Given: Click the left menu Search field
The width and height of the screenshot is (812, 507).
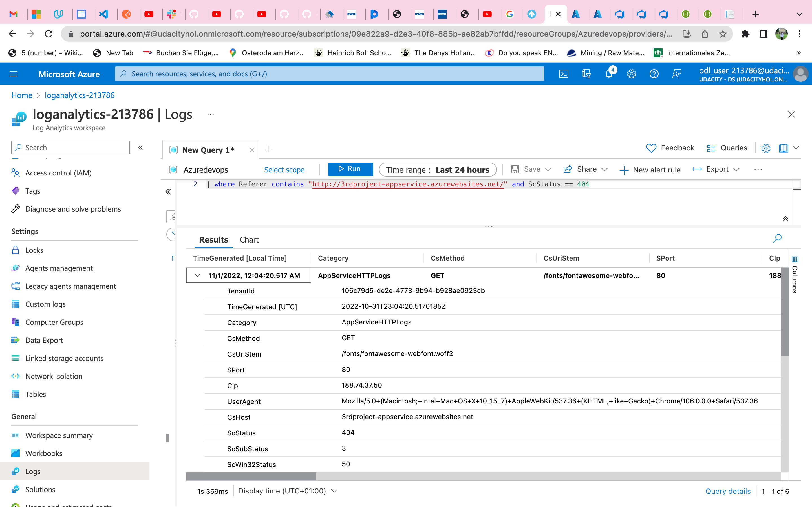Looking at the screenshot, I should [70, 148].
